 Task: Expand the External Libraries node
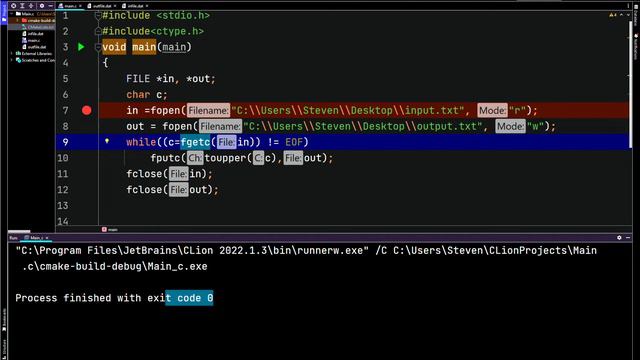pos(11,53)
